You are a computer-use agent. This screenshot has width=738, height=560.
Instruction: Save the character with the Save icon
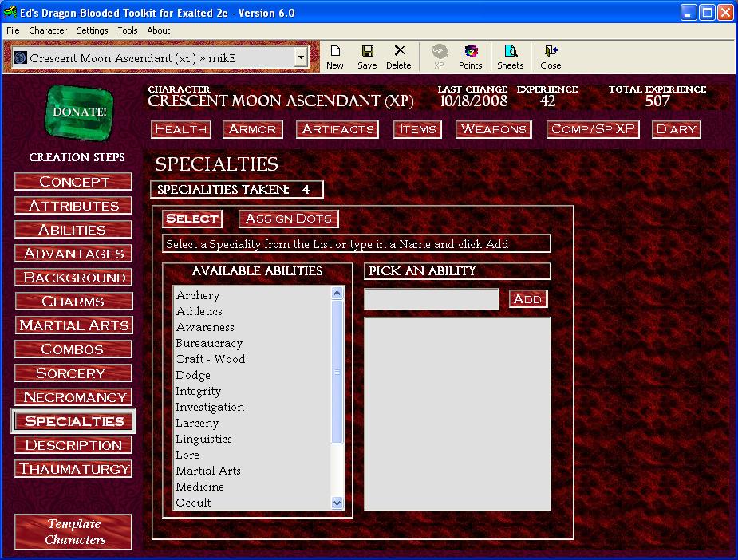367,57
